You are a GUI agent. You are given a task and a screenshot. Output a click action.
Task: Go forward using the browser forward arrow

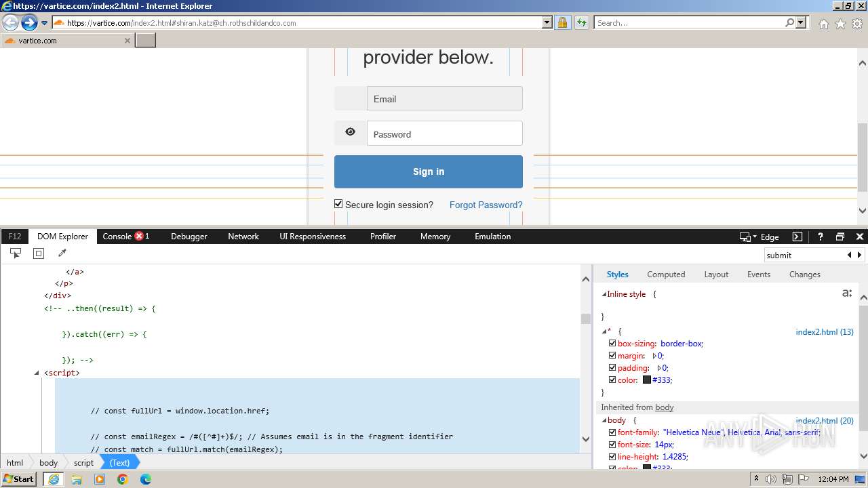(29, 22)
